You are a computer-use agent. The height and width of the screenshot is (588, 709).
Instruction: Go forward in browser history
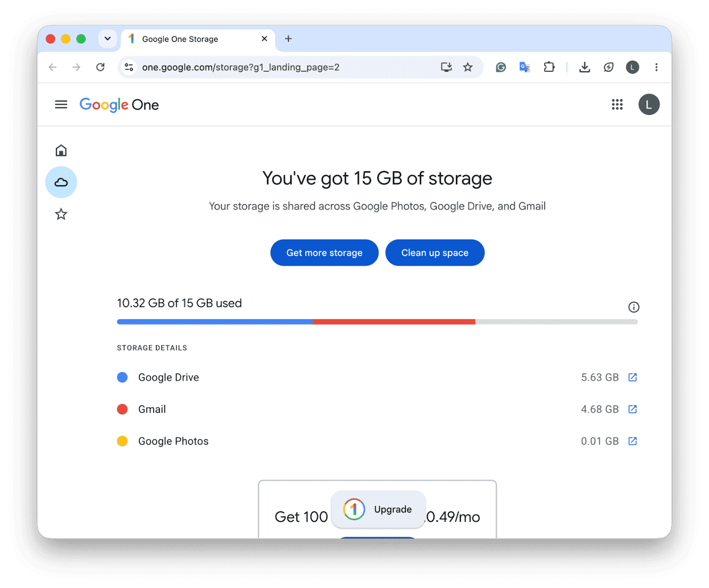tap(76, 67)
